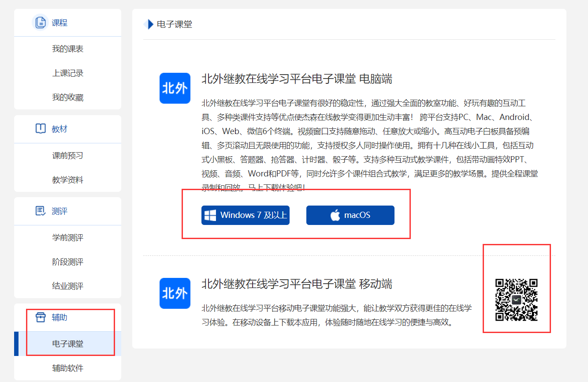Click the Apple logo on macOS button
Screen dimensions: 588x382
tap(335, 215)
